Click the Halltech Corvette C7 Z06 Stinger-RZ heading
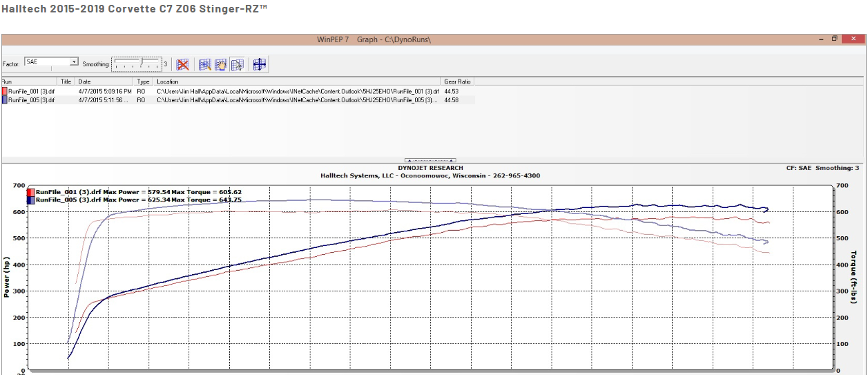The height and width of the screenshot is (375, 868). pos(135,8)
